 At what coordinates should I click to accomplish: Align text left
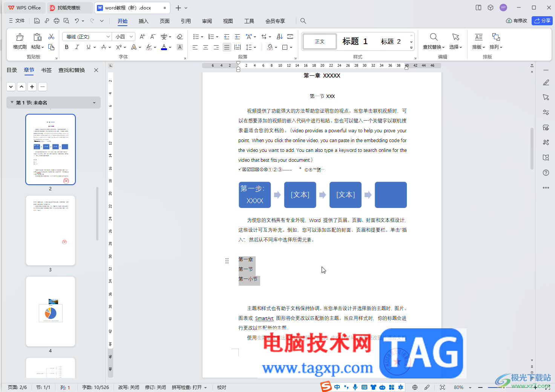click(195, 47)
